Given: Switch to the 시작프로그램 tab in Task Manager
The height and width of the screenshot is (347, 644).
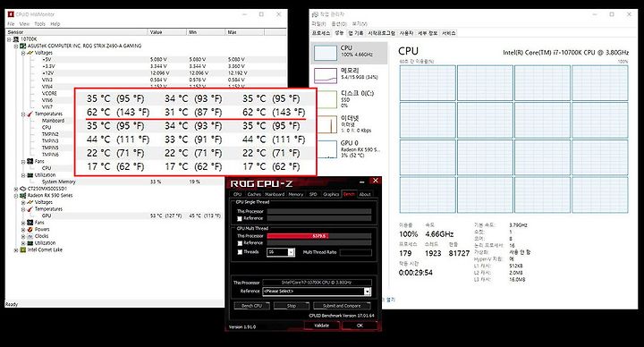Looking at the screenshot, I should pos(381,33).
